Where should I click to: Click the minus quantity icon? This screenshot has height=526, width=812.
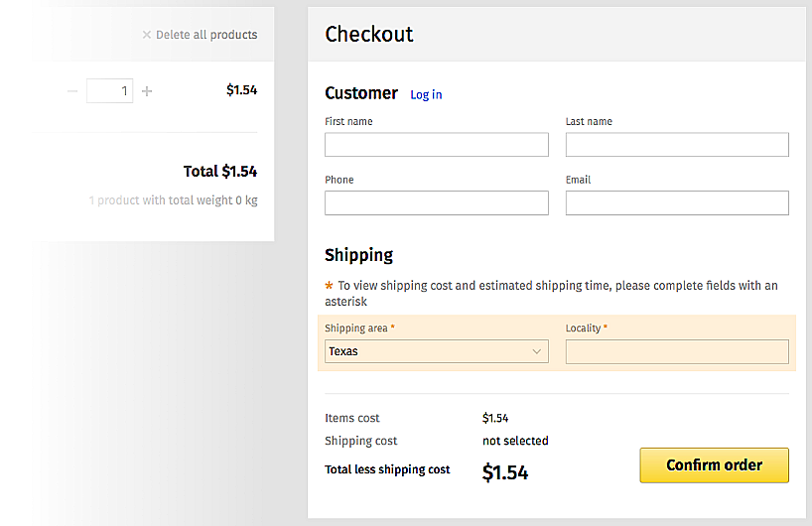tap(72, 91)
